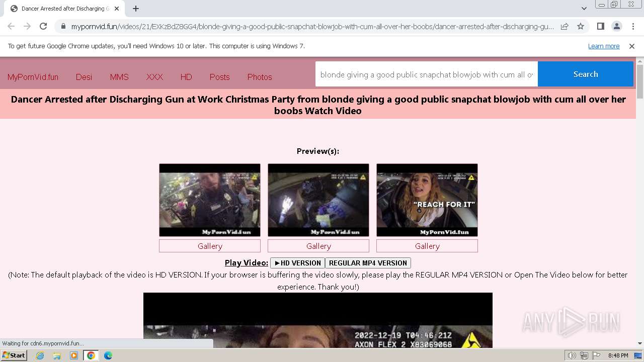
Task: Click the address bar URL
Action: tap(312, 26)
